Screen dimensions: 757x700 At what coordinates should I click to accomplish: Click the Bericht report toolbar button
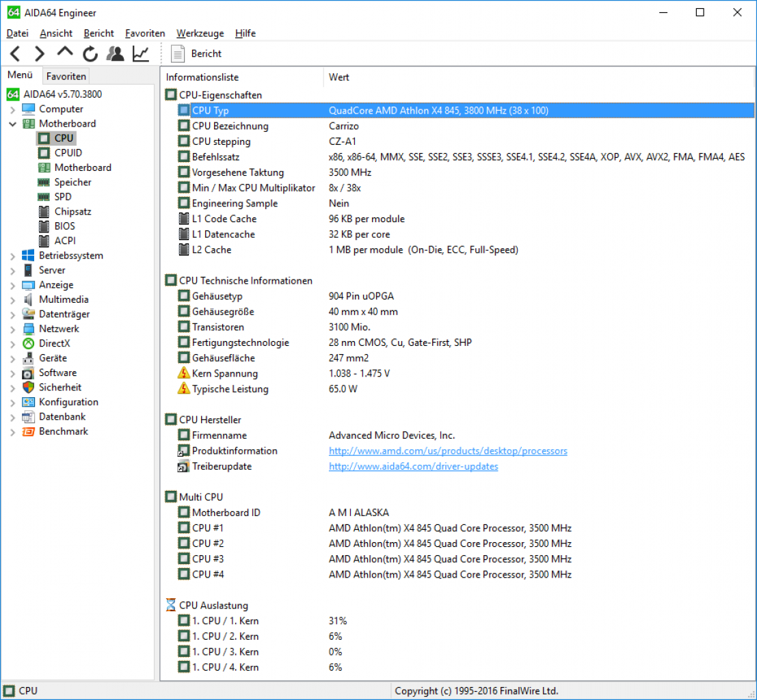pos(196,53)
